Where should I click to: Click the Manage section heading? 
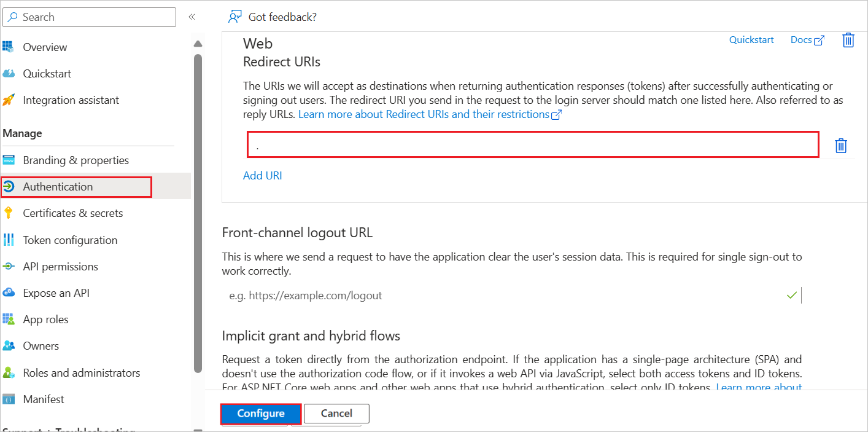(x=23, y=133)
